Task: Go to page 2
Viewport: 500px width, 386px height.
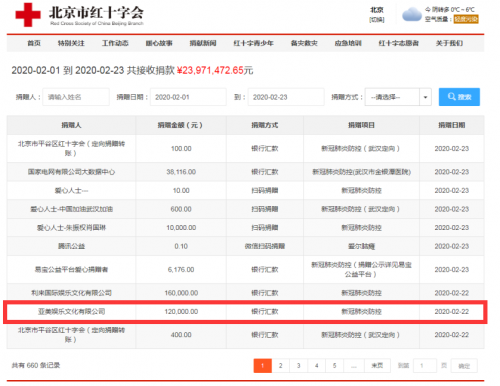Action: click(281, 366)
